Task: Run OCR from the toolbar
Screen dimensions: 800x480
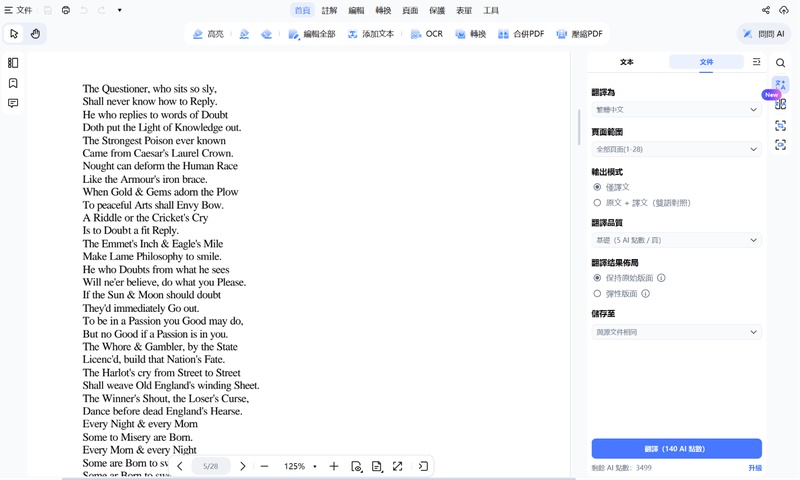Action: pos(427,34)
